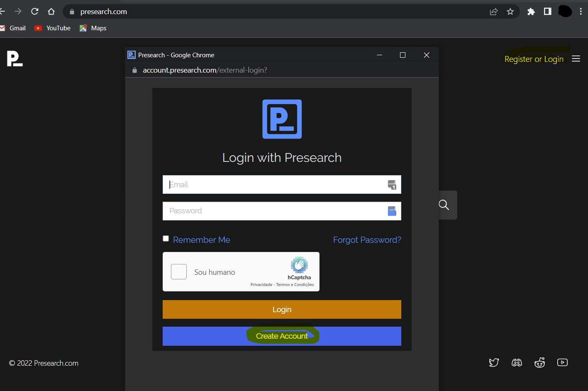Viewport: 588px width, 391px height.
Task: Tick the Remember Me checkbox
Action: tap(166, 239)
